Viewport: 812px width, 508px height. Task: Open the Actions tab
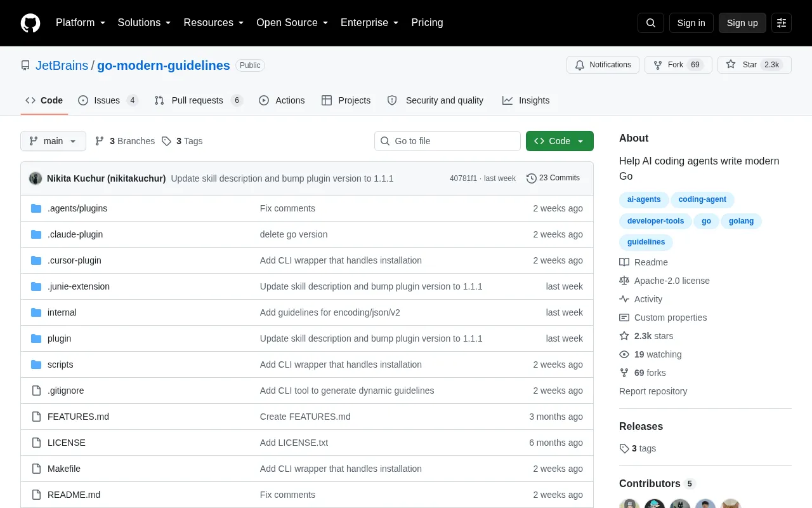coord(282,100)
